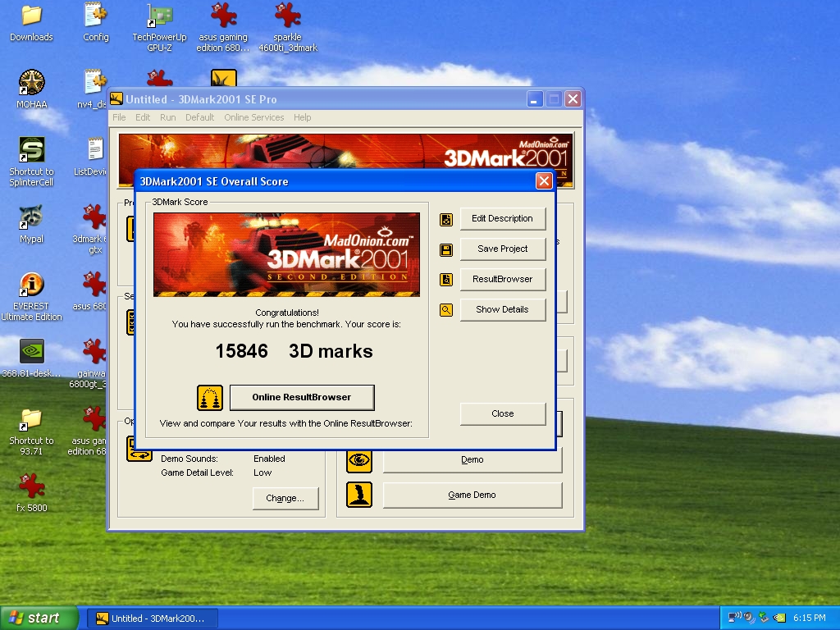The image size is (840, 630).
Task: Open the File menu
Action: 119,117
